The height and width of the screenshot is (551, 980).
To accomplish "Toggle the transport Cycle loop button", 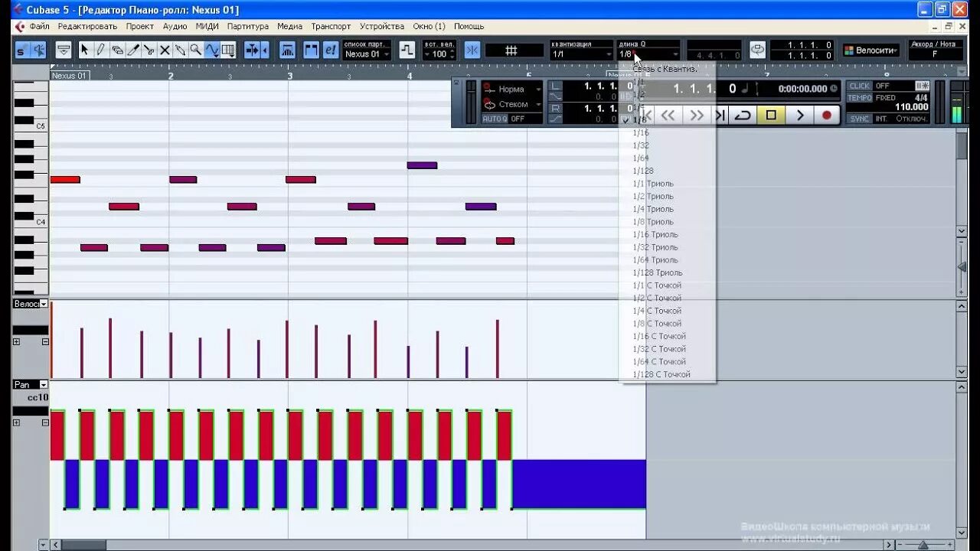I will pos(743,115).
